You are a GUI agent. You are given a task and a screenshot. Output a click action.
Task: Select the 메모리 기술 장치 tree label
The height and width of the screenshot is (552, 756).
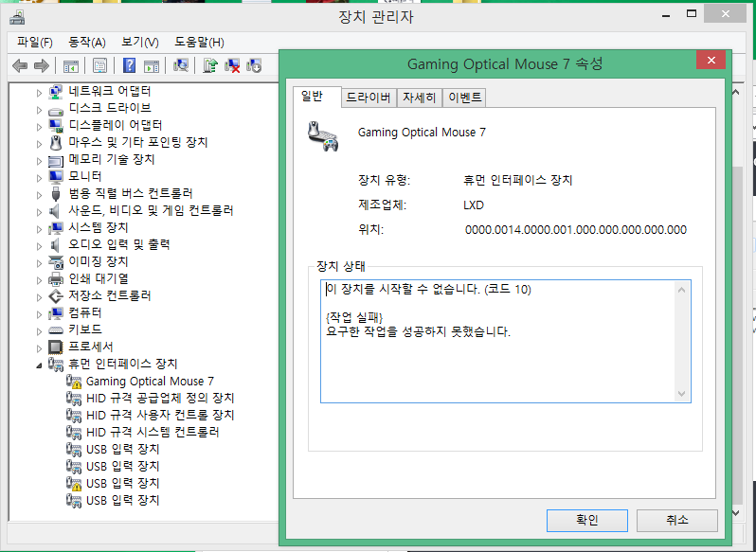point(112,159)
